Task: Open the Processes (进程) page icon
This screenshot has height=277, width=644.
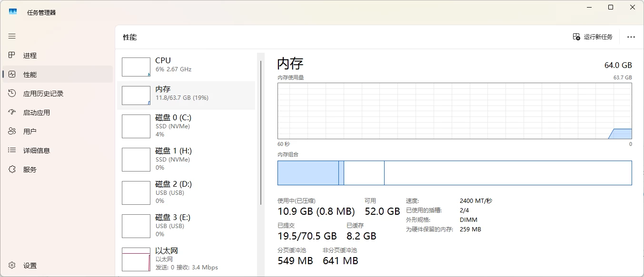Action: [x=12, y=56]
